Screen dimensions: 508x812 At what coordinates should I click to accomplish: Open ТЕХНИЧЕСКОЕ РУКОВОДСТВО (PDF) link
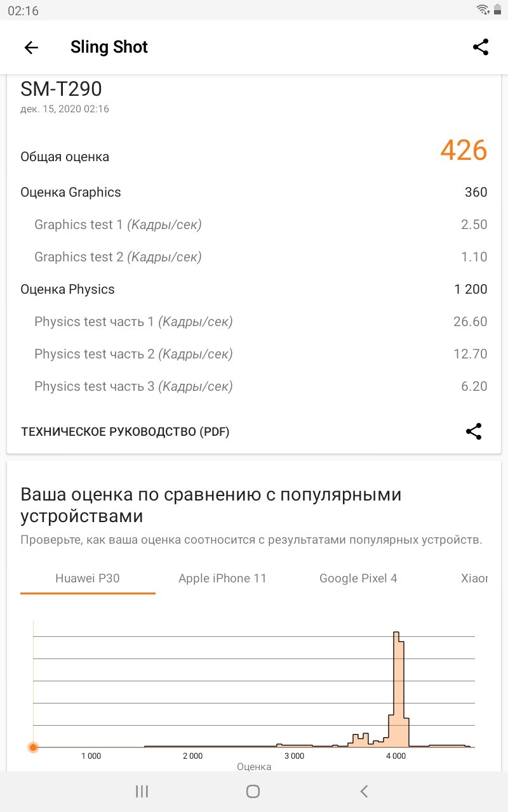click(x=125, y=432)
